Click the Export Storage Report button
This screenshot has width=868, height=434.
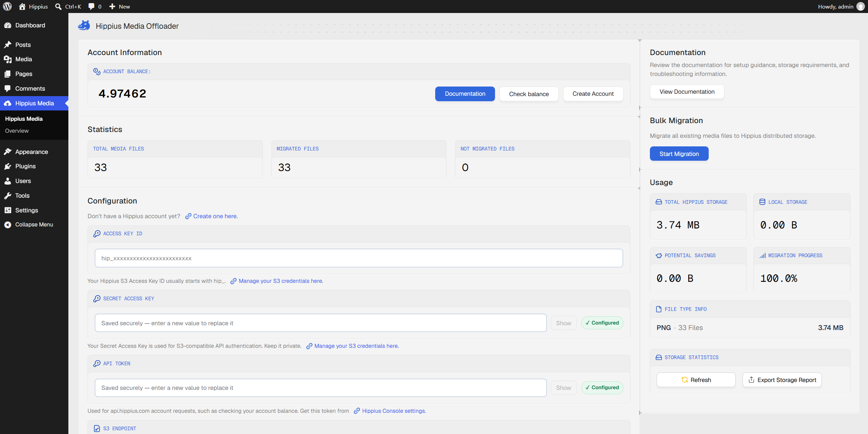click(782, 380)
